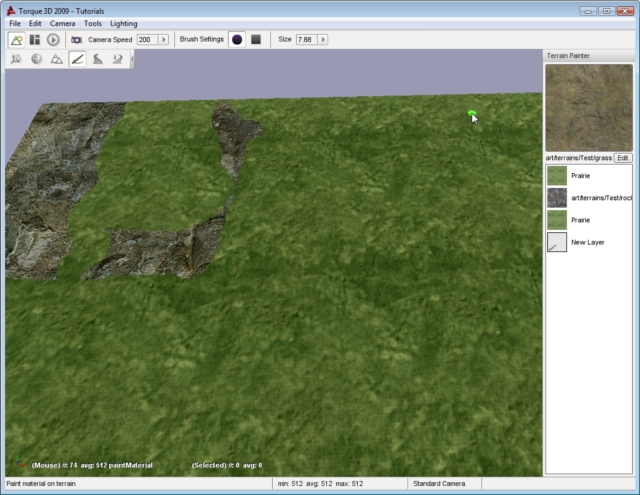Click the Camera Speed value field
This screenshot has height=495, width=640.
coord(146,40)
